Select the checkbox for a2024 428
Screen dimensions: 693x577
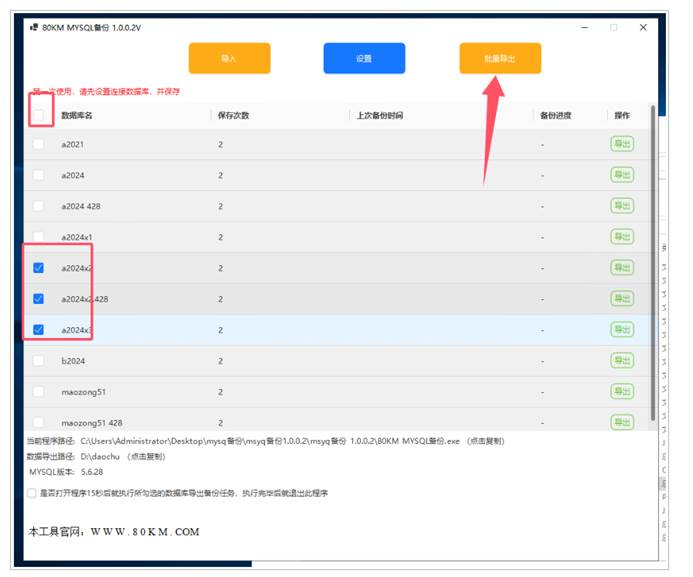(39, 206)
